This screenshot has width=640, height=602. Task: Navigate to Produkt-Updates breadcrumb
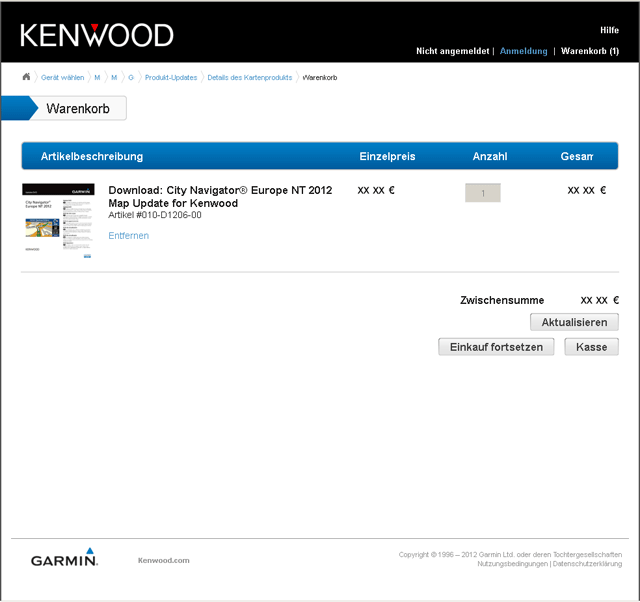pos(171,78)
